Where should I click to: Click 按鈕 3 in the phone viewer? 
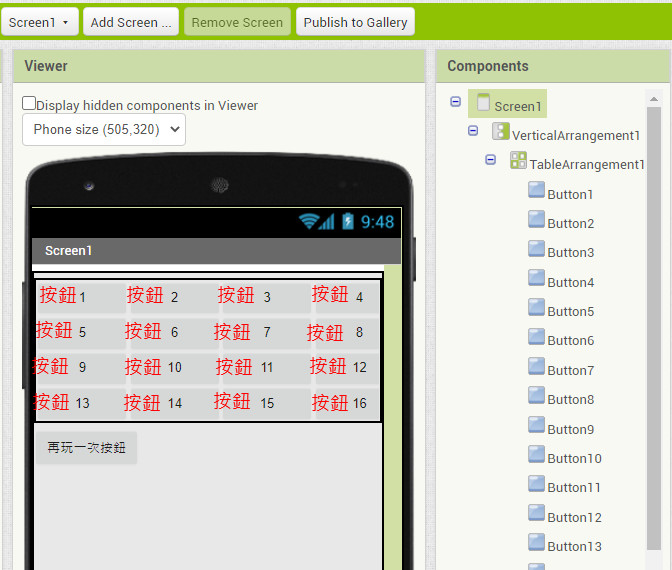(266, 296)
